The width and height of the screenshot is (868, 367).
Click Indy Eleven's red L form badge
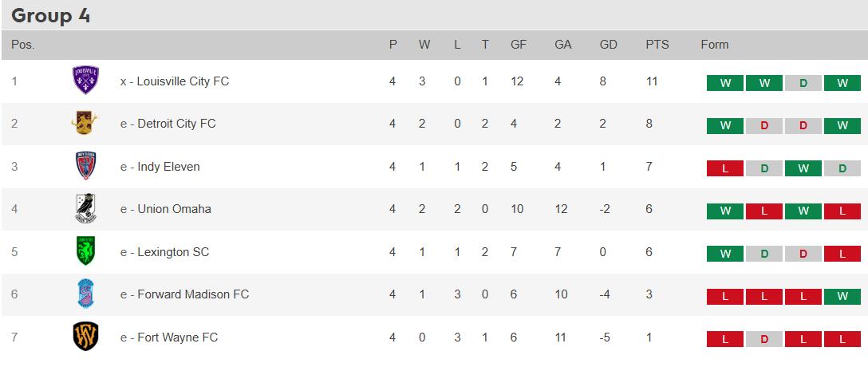pyautogui.click(x=725, y=168)
